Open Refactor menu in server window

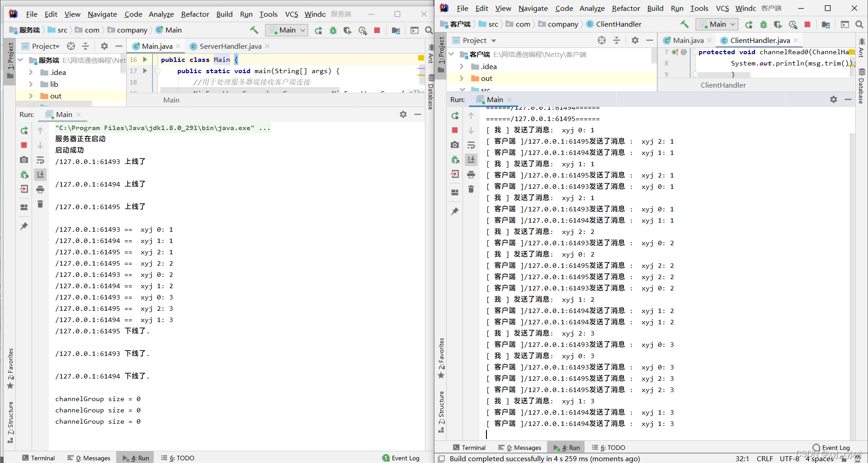pyautogui.click(x=195, y=14)
